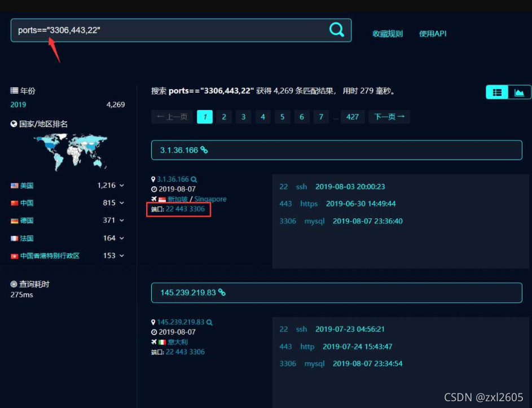Switch to chart view toggle
Viewport: 532px width, 408px height.
[519, 93]
